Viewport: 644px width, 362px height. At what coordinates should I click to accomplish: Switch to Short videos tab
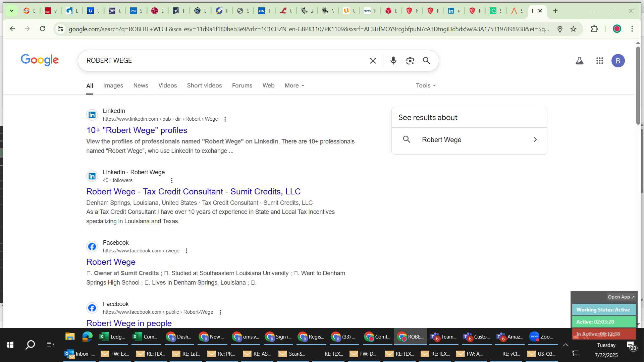pyautogui.click(x=204, y=85)
